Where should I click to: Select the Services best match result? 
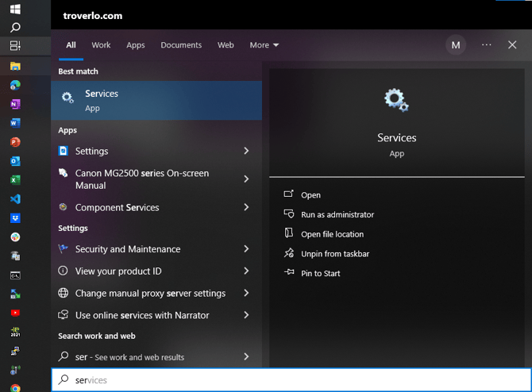(156, 100)
